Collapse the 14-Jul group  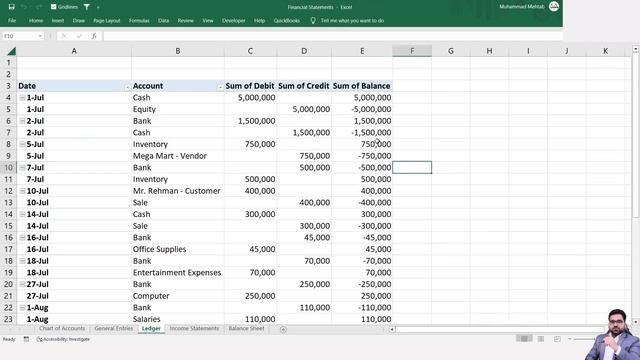pos(22,214)
